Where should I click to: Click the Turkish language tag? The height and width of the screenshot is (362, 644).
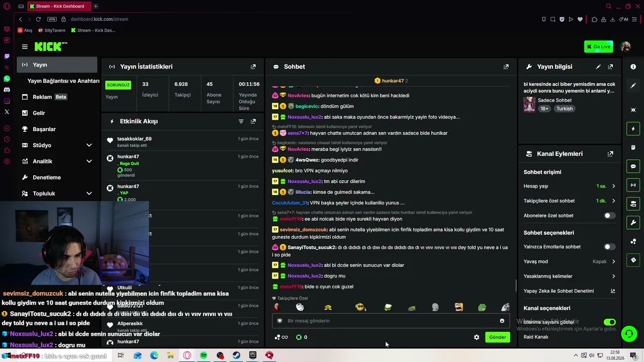click(565, 109)
